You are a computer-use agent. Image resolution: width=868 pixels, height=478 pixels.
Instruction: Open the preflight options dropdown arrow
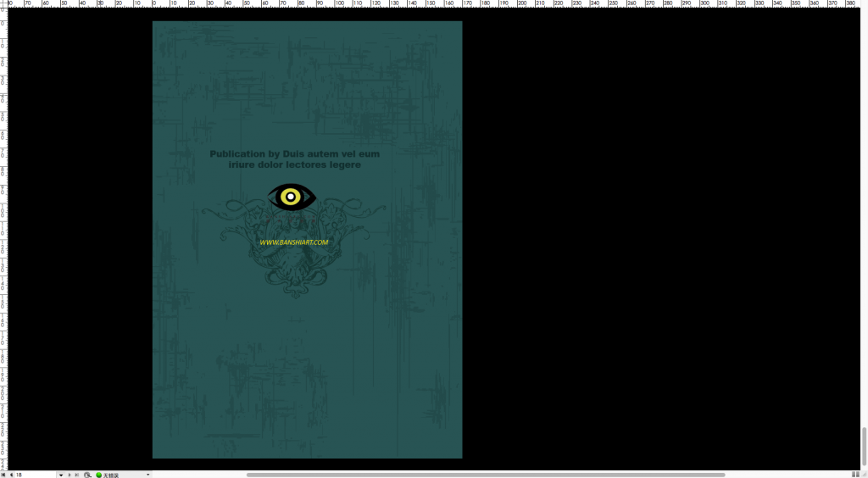[x=147, y=475]
